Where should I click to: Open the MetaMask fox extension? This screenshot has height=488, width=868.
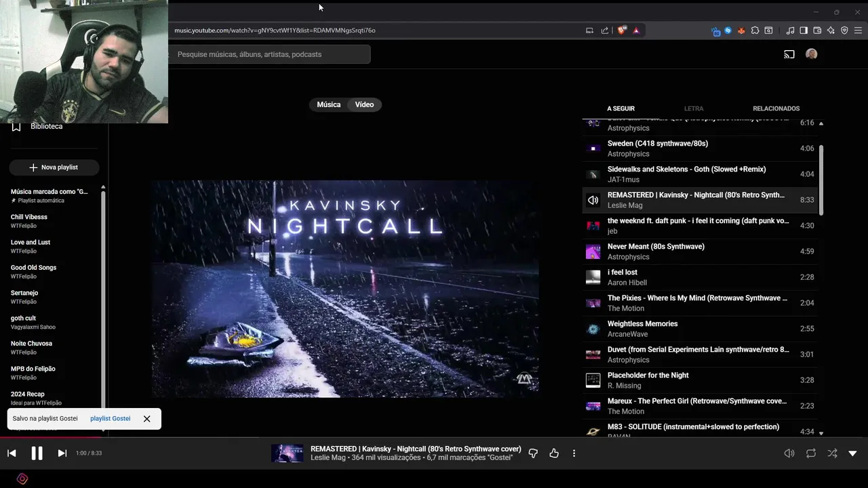[x=741, y=30]
